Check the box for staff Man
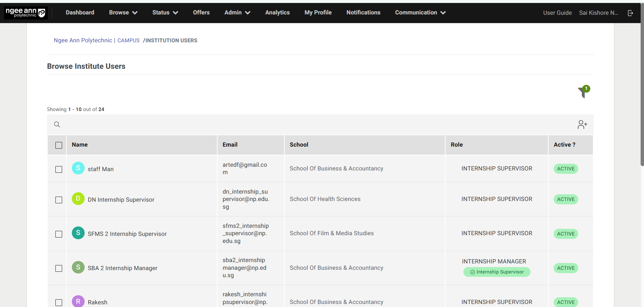The height and width of the screenshot is (307, 644). coord(59,169)
